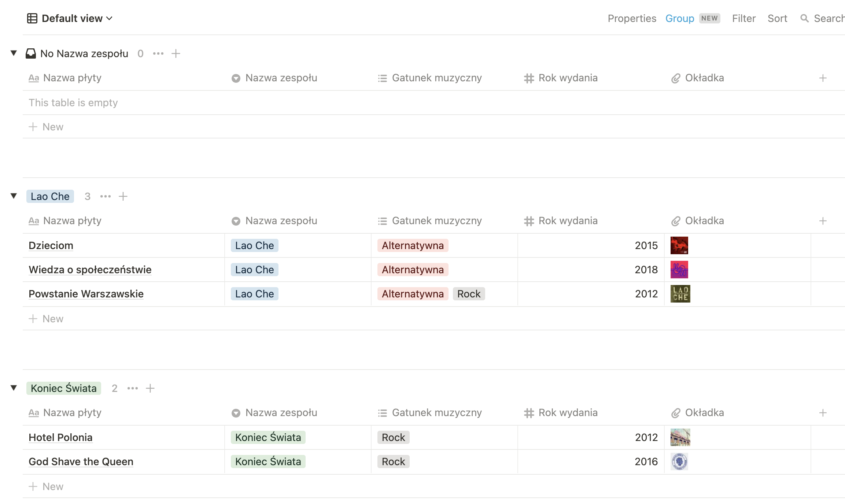Image resolution: width=845 pixels, height=504 pixels.
Task: Open three-dot menu for Koniec Świata group
Action: pos(133,388)
